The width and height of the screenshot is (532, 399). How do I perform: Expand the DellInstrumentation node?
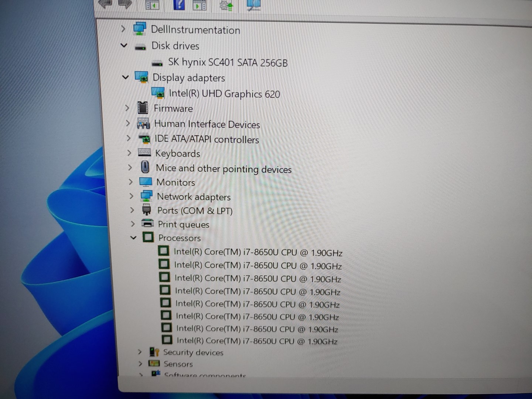pos(123,28)
